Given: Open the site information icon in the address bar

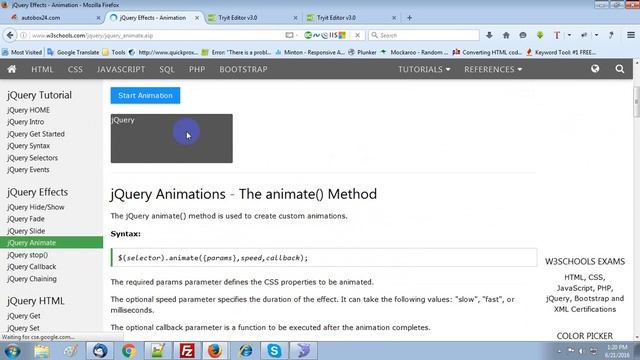Looking at the screenshot, I should pos(24,36).
